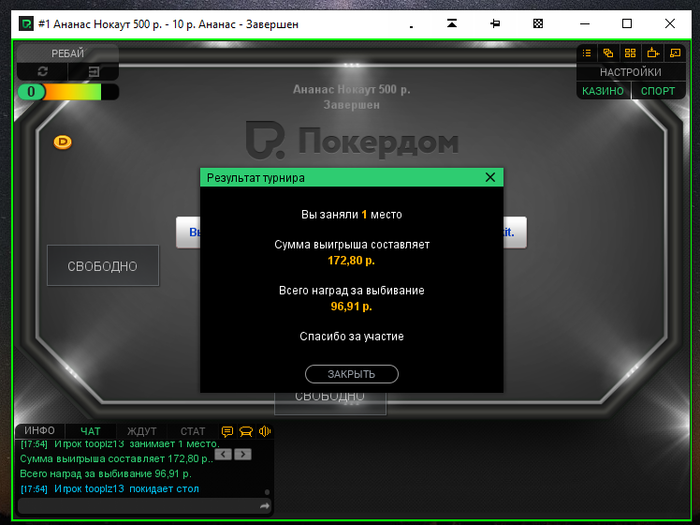Close the Результат турнира dialog with the X
The height and width of the screenshot is (525, 700).
pyautogui.click(x=490, y=178)
